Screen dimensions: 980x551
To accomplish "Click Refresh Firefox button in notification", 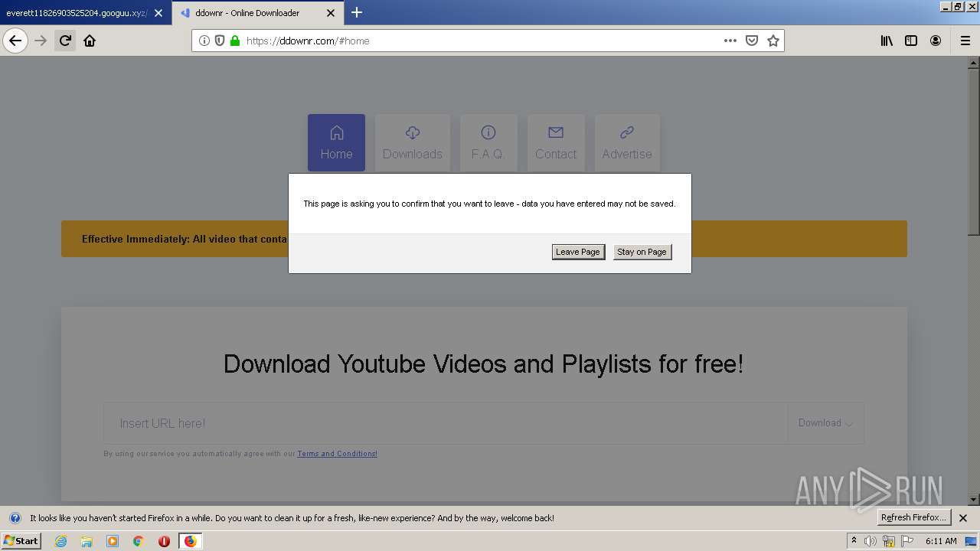I will click(913, 517).
